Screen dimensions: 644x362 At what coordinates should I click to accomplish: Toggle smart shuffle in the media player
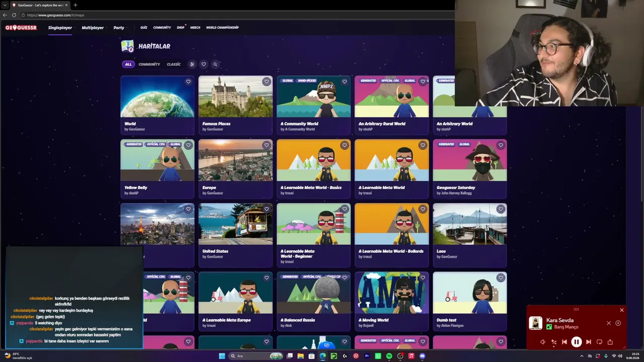pyautogui.click(x=554, y=342)
